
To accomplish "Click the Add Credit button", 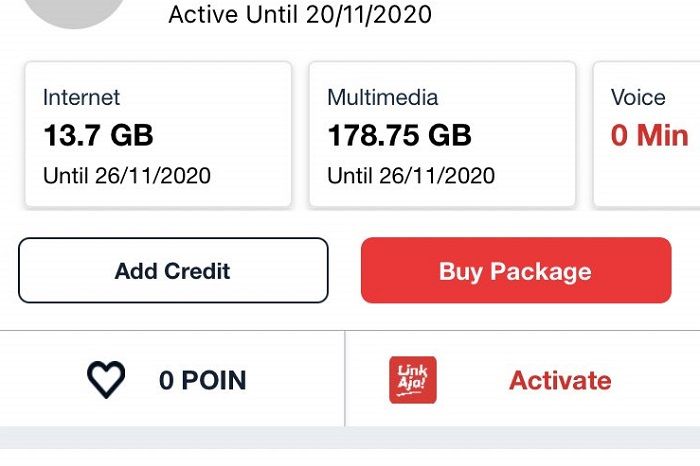I will click(x=173, y=270).
